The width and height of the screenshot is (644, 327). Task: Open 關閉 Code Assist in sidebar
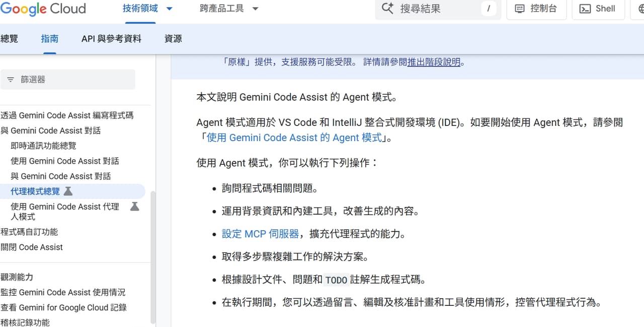32,247
